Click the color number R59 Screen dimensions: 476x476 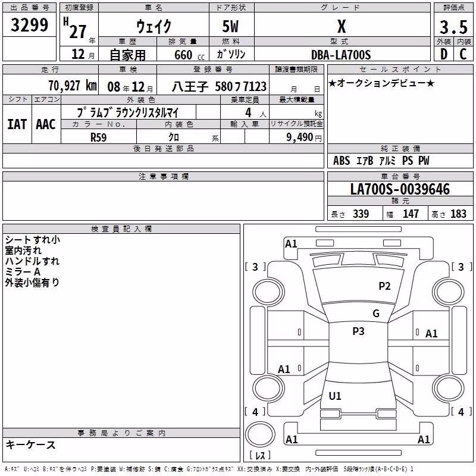(x=99, y=137)
